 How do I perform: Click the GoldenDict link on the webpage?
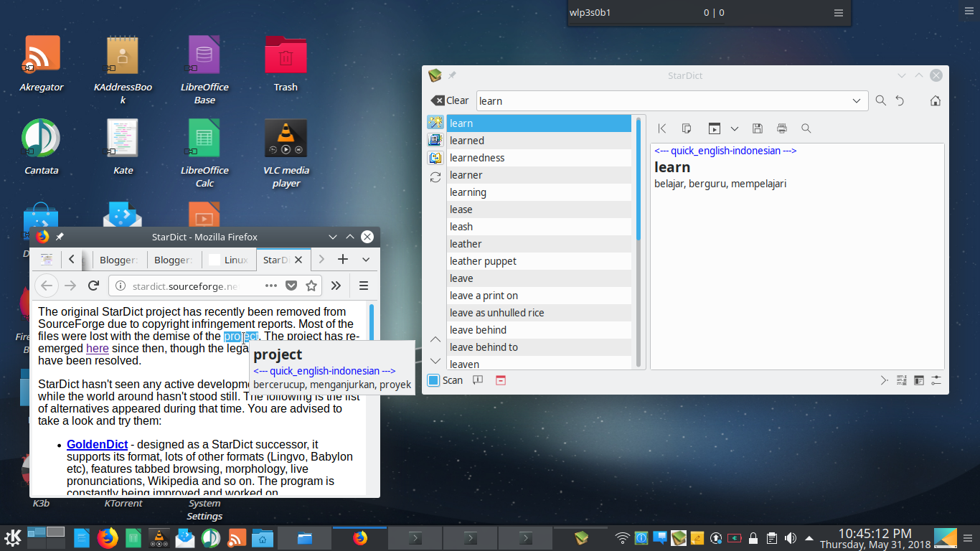pyautogui.click(x=97, y=444)
